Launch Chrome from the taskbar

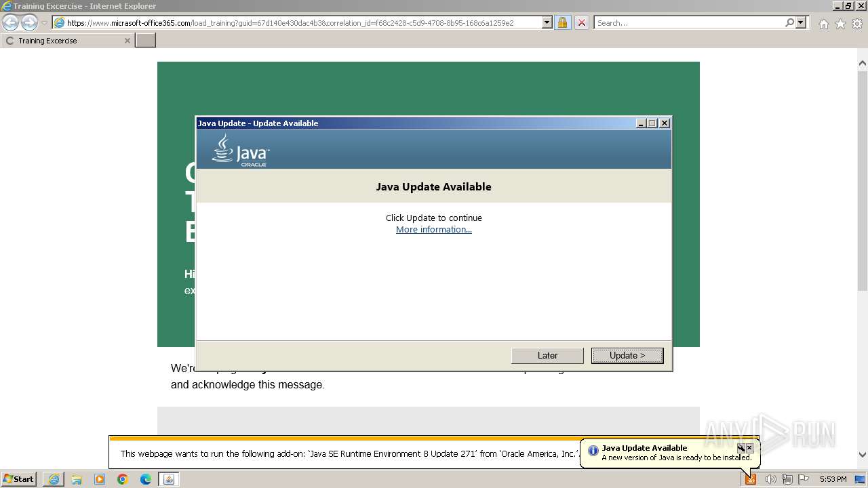tap(123, 479)
